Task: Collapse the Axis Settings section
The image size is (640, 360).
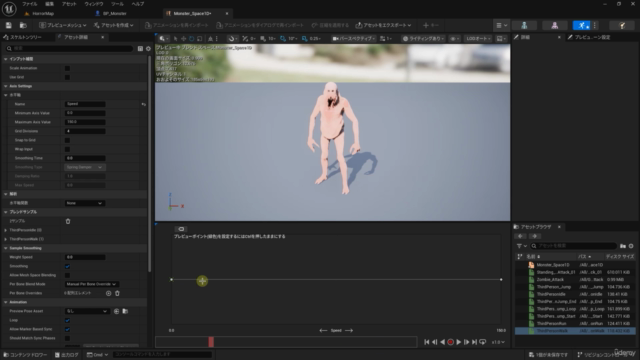Action: pos(6,86)
